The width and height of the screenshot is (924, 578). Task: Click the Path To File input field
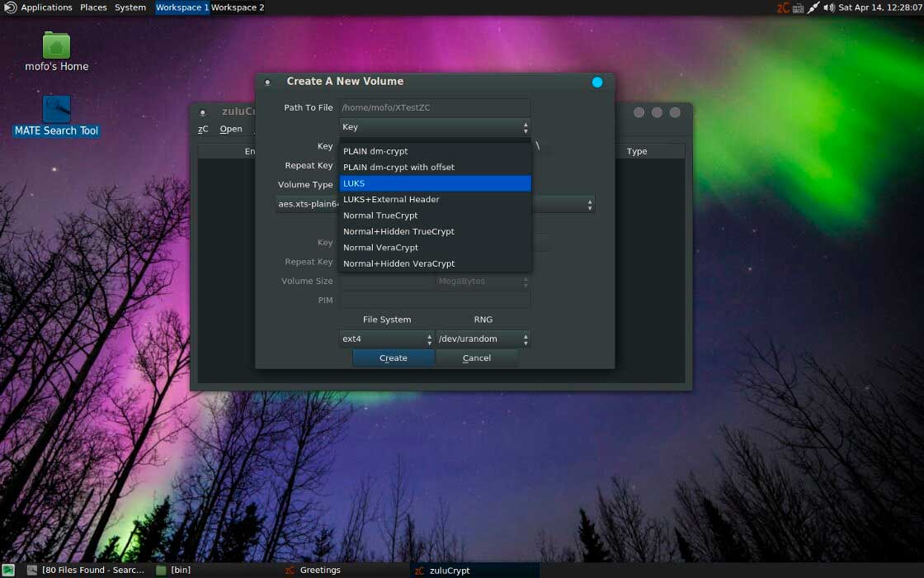click(435, 107)
